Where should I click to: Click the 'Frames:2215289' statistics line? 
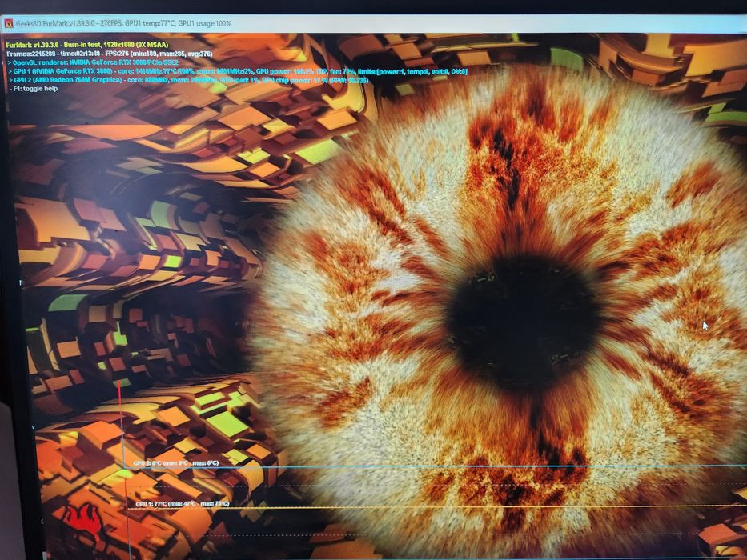coord(110,54)
